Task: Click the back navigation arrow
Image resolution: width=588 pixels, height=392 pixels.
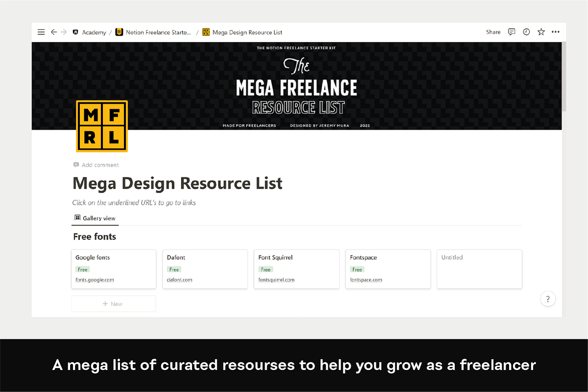Action: tap(54, 32)
